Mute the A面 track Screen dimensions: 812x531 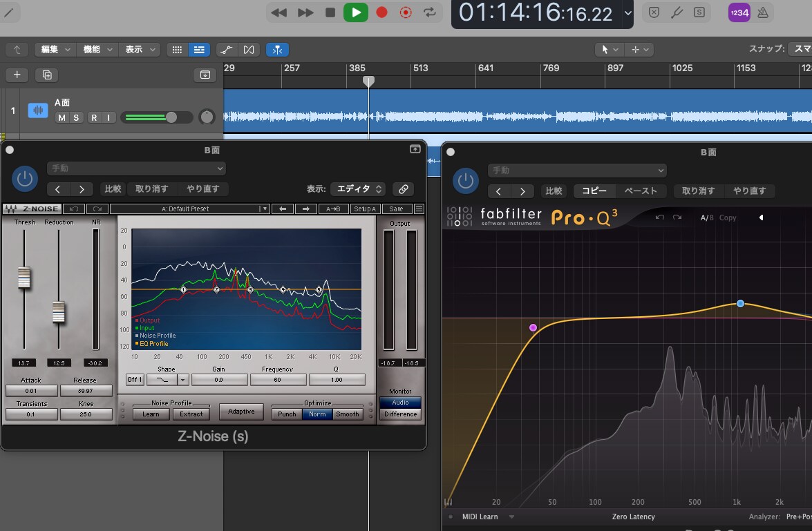point(62,117)
